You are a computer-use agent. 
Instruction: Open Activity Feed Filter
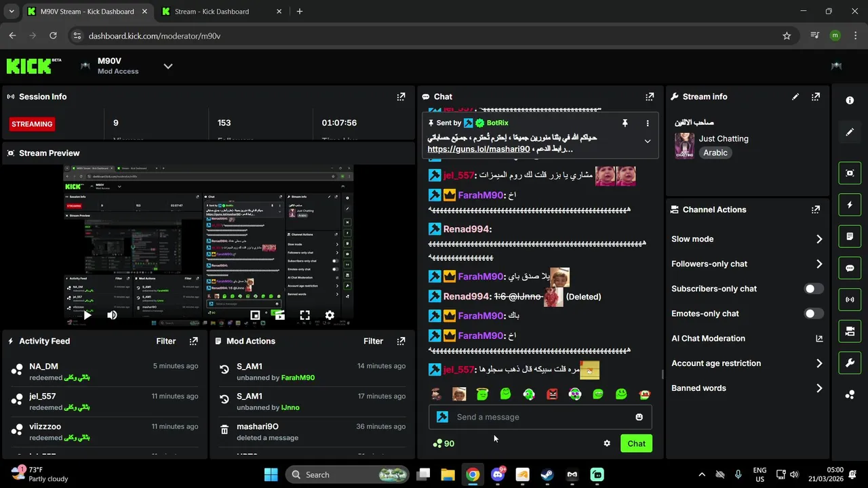(166, 342)
